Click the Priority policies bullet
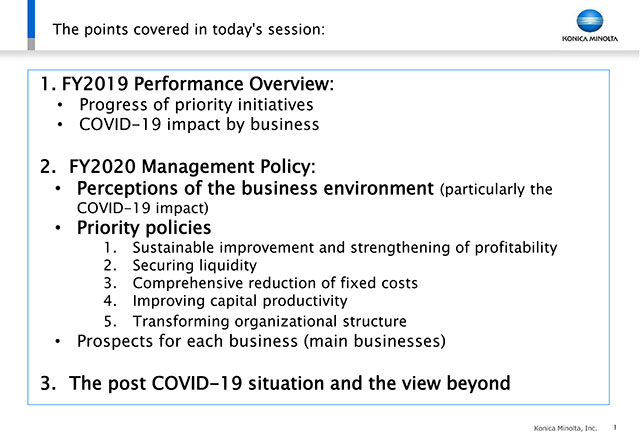The image size is (640, 443). click(x=144, y=227)
